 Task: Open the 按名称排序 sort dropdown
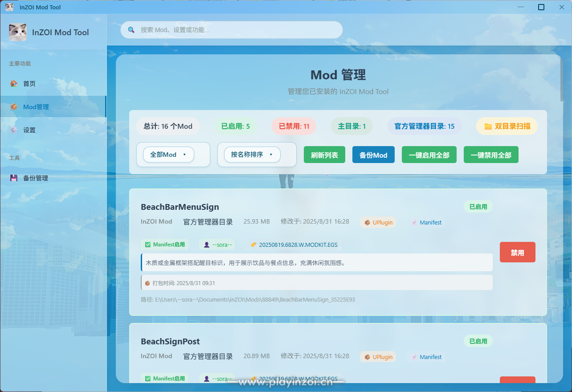tap(252, 155)
